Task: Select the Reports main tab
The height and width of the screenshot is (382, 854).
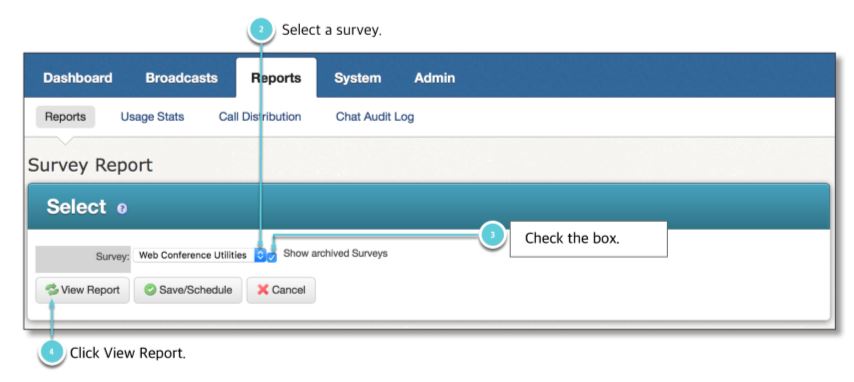Action: [276, 78]
